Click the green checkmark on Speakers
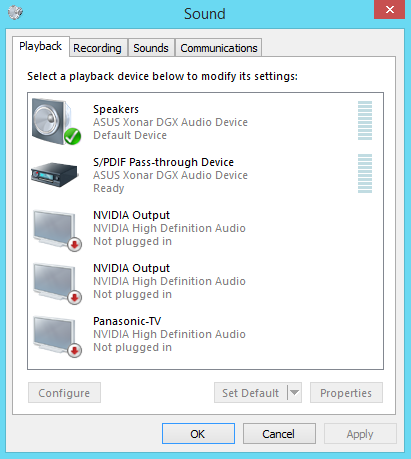This screenshot has height=459, width=411. 73,136
